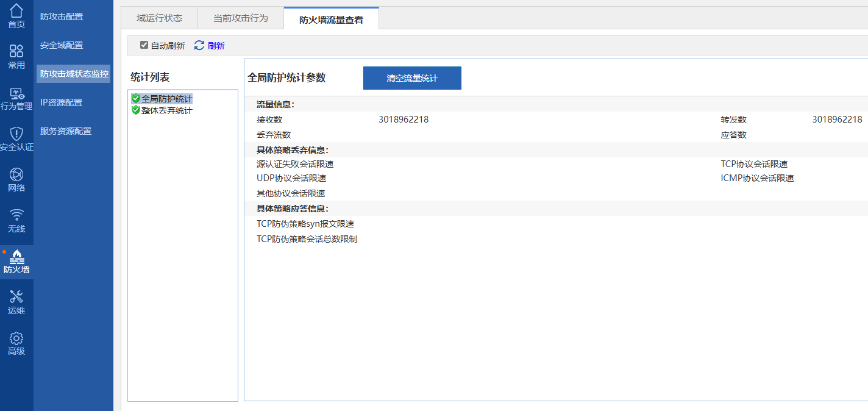Uncheck the 自动刷新 checkbox
Screen dimensions: 868x411
tap(144, 45)
